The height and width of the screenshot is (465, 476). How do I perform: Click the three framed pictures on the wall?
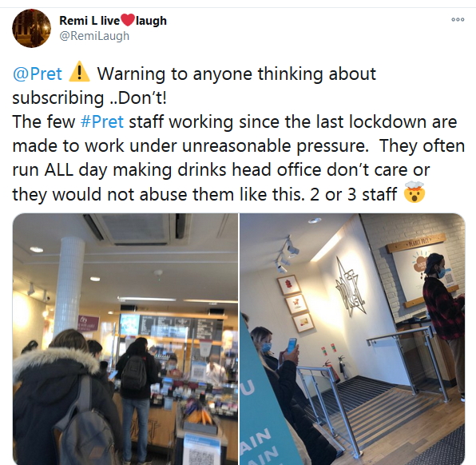coord(295,303)
